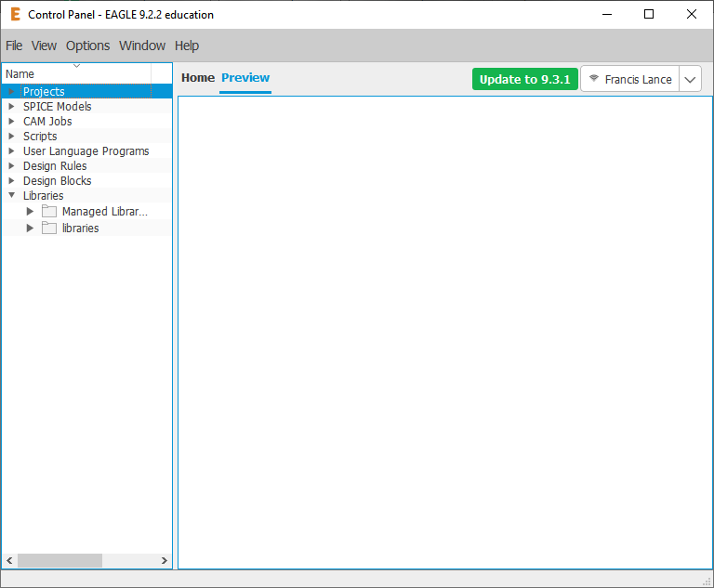This screenshot has width=714, height=588.
Task: Collapse the Libraries tree node
Action: tap(11, 195)
